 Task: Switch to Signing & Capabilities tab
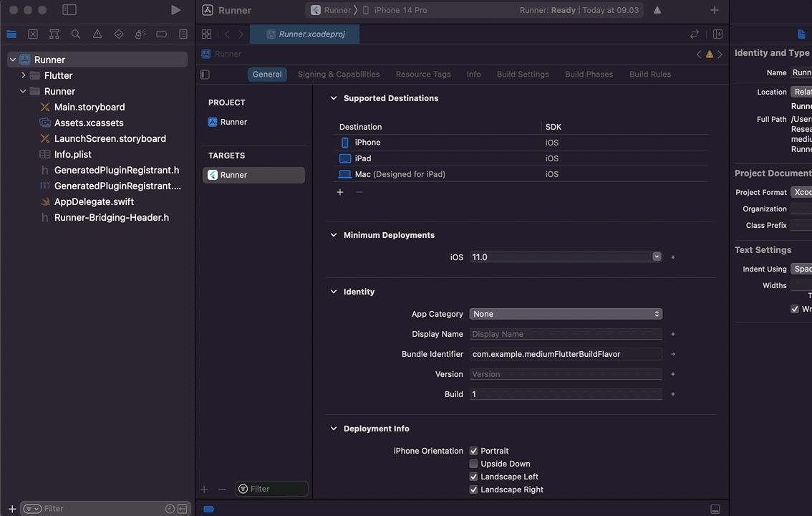pyautogui.click(x=339, y=74)
